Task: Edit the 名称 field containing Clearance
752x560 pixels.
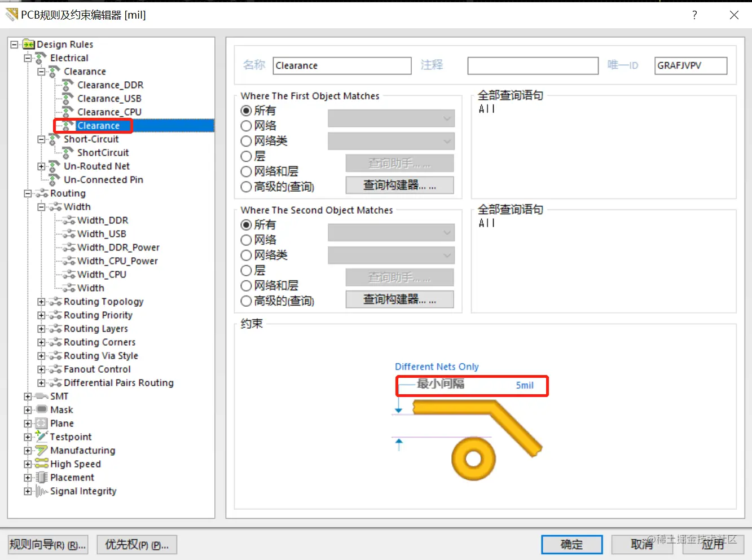Action: pyautogui.click(x=342, y=66)
